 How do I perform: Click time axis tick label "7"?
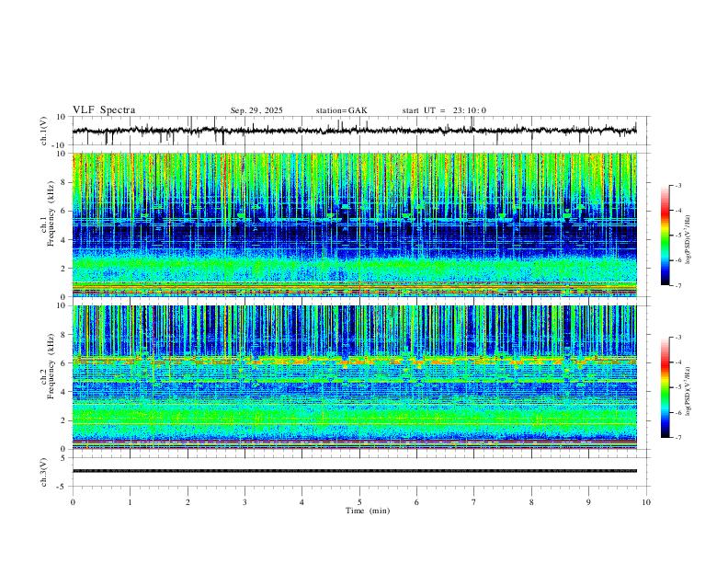[474, 502]
